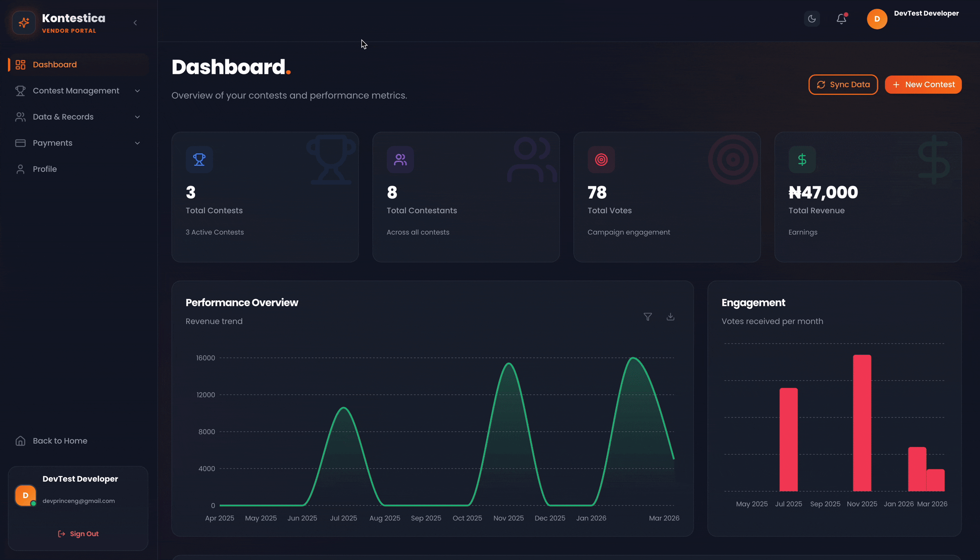This screenshot has height=560, width=980.
Task: Open the Profile menu item
Action: 45,169
